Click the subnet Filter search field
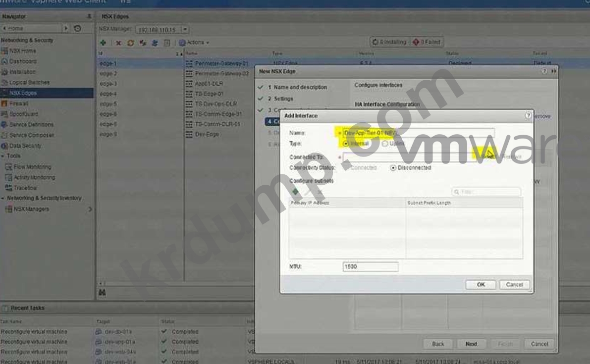This screenshot has height=364, width=590. [x=486, y=192]
